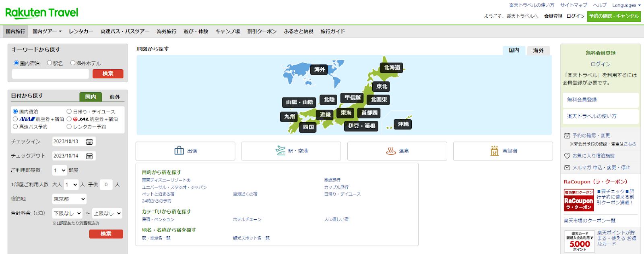Open 高速バス・バスツアー menu item

[125, 31]
